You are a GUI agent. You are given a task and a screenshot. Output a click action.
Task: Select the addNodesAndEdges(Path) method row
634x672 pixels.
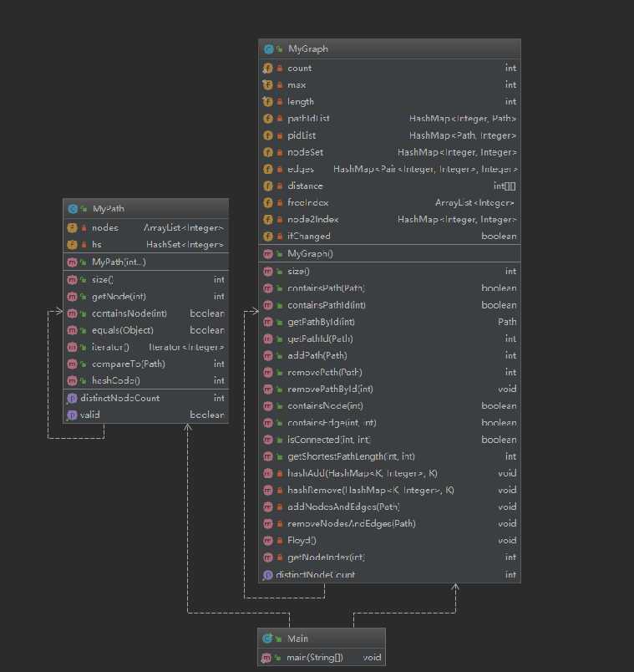390,507
